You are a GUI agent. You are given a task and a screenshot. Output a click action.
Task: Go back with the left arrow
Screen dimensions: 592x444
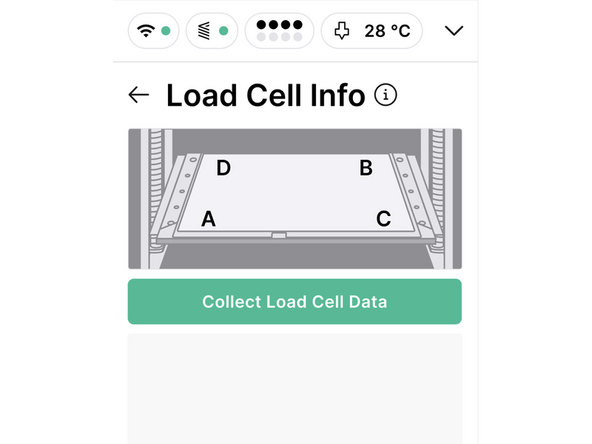point(139,95)
